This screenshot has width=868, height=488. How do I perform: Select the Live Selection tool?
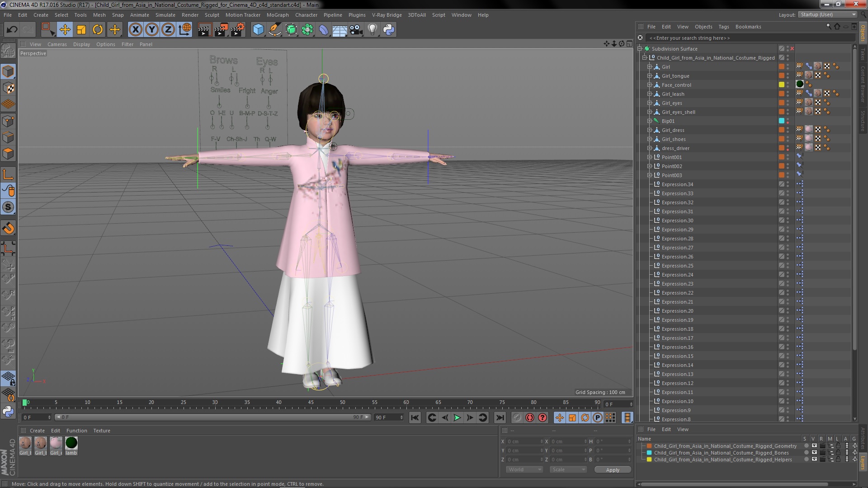point(47,30)
